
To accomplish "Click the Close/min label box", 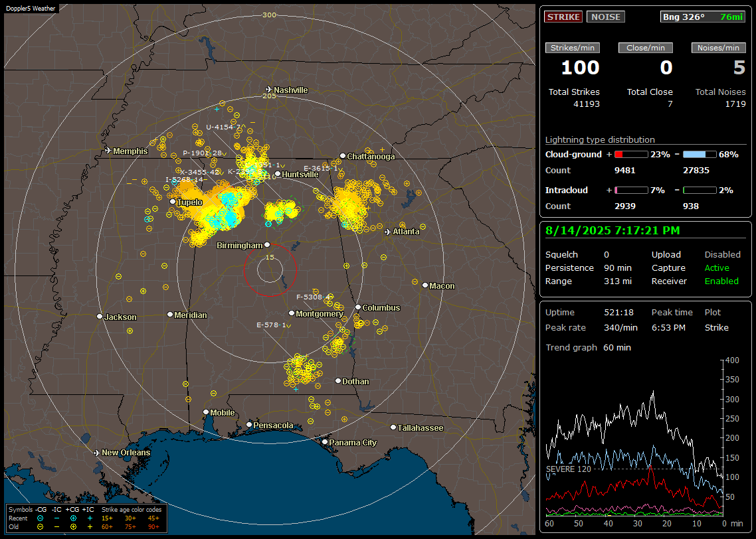I will pyautogui.click(x=646, y=48).
